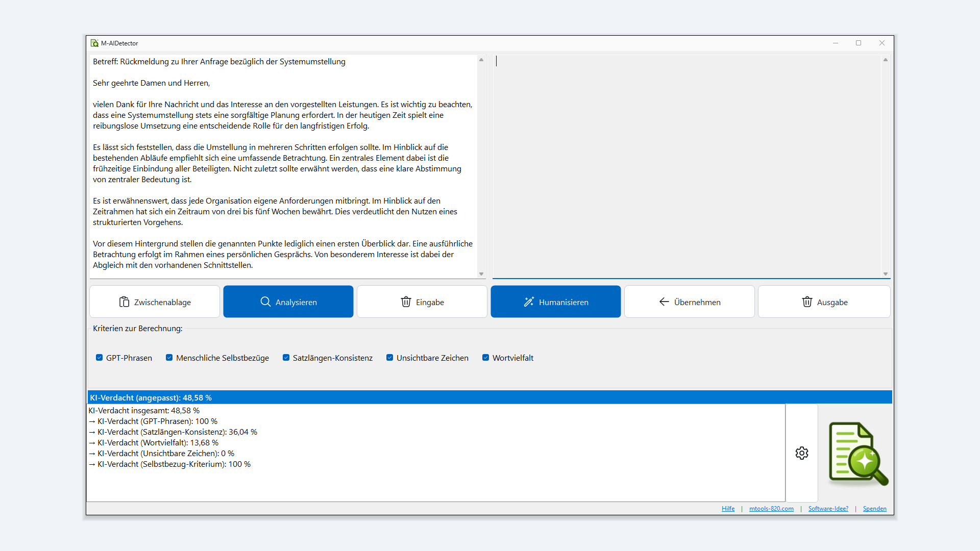Toggle the Menschliche Selbstbezüge checkbox

coord(169,358)
